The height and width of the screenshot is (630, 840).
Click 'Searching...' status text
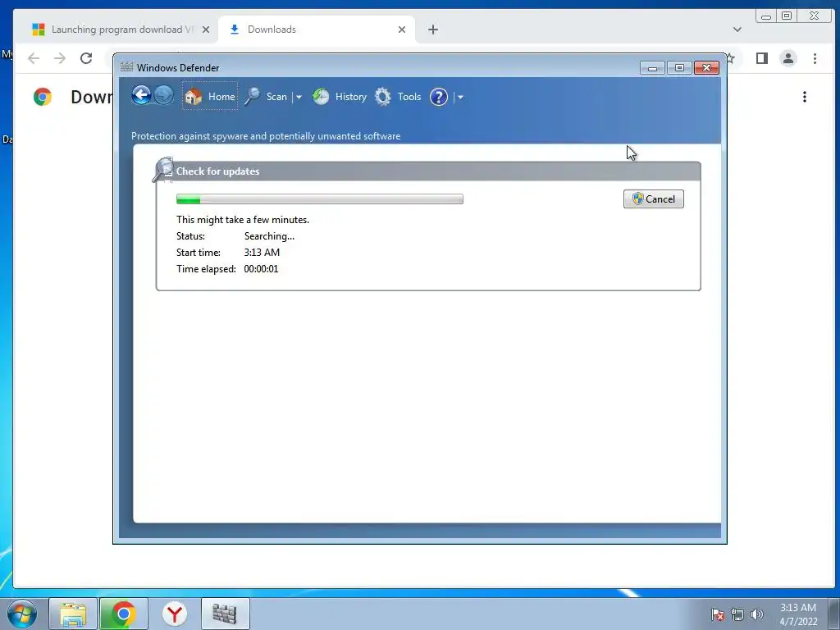pos(269,236)
